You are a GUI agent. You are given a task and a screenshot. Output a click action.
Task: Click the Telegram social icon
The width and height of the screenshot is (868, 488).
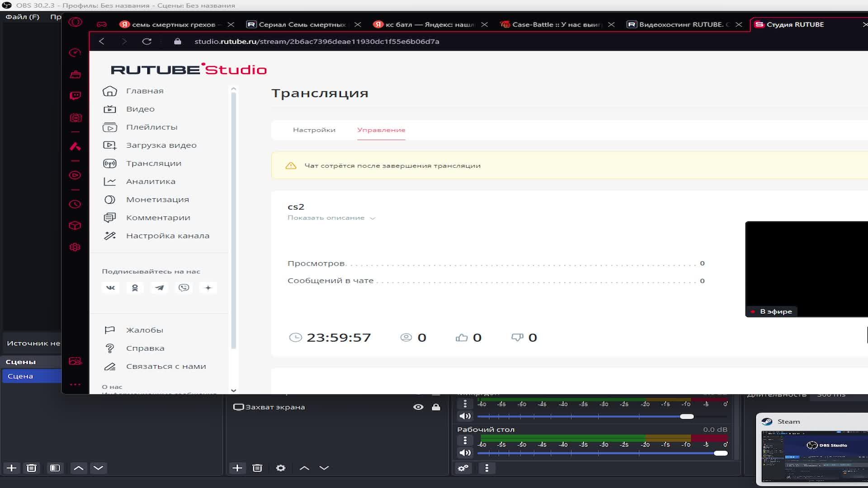(x=159, y=288)
